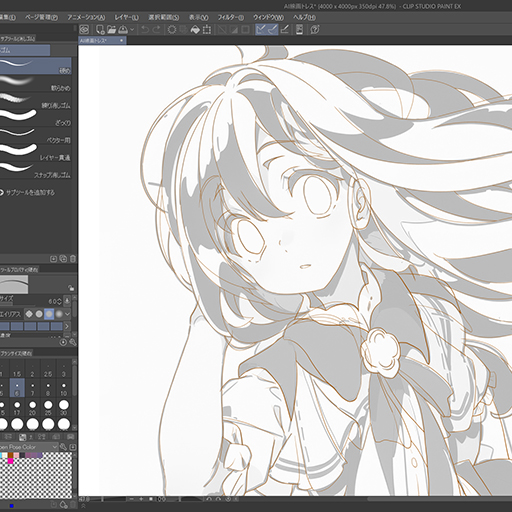Click the show selection border icon
The image size is (512, 512).
tap(245, 30)
